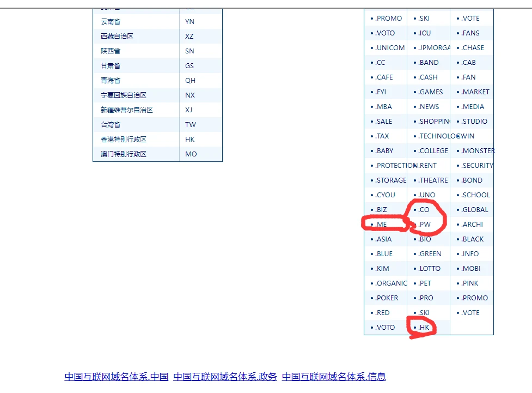This screenshot has width=532, height=393.
Task: Click the .CYOU domain entry
Action: click(x=385, y=195)
